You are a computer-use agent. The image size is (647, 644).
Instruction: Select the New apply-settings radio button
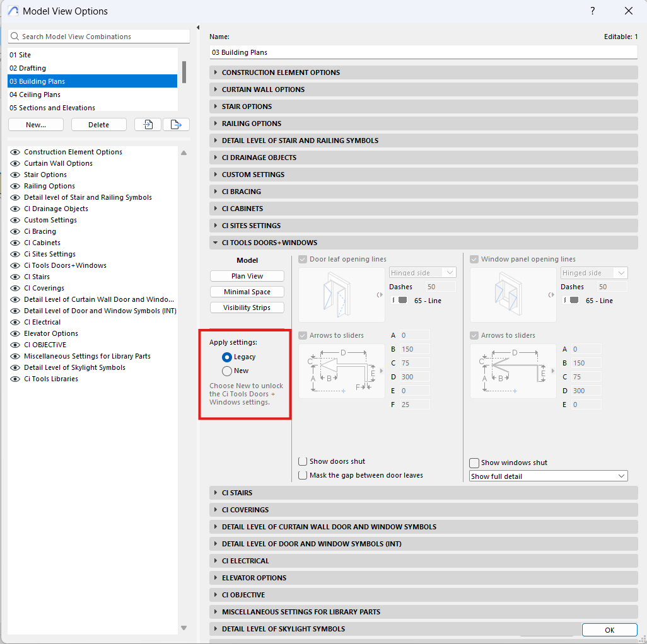pyautogui.click(x=227, y=371)
